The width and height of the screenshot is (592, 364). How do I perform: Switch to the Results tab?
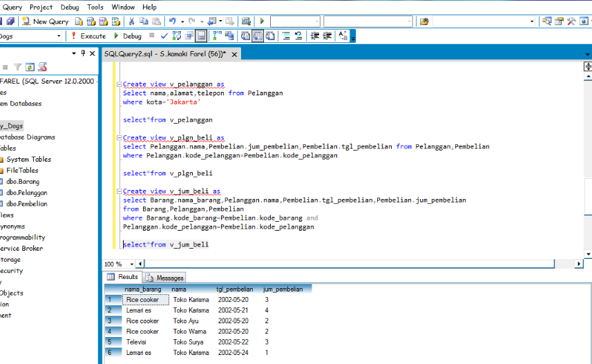point(123,277)
